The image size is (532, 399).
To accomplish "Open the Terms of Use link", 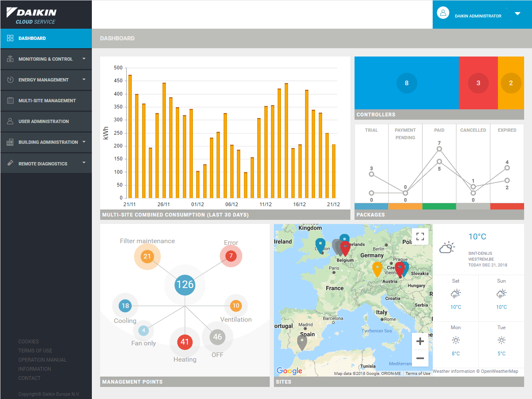I will click(35, 351).
